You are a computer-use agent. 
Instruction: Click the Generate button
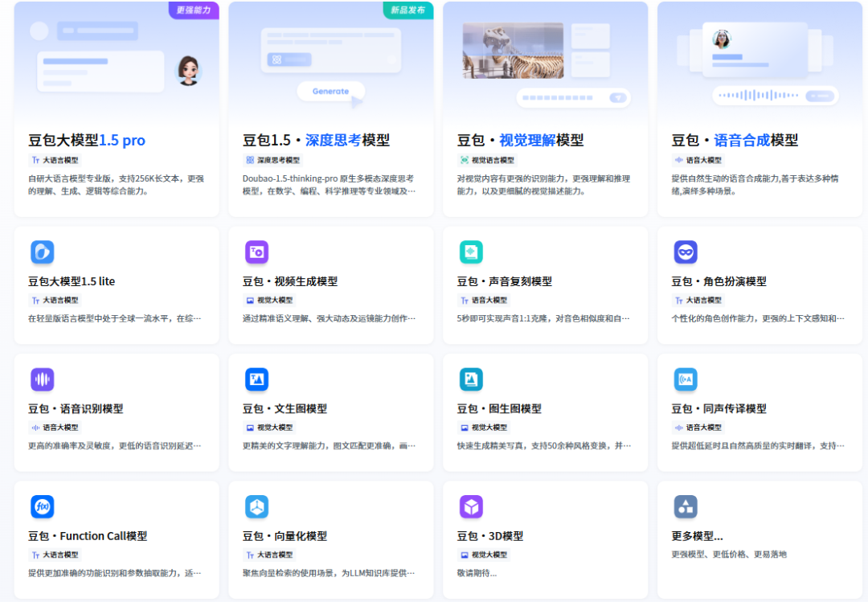tap(330, 92)
